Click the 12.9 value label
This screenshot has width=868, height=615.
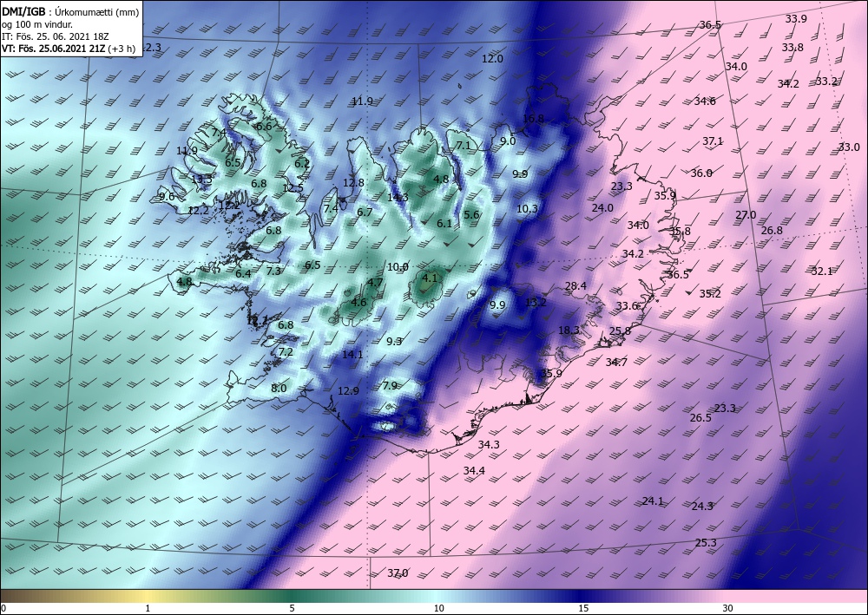348,391
